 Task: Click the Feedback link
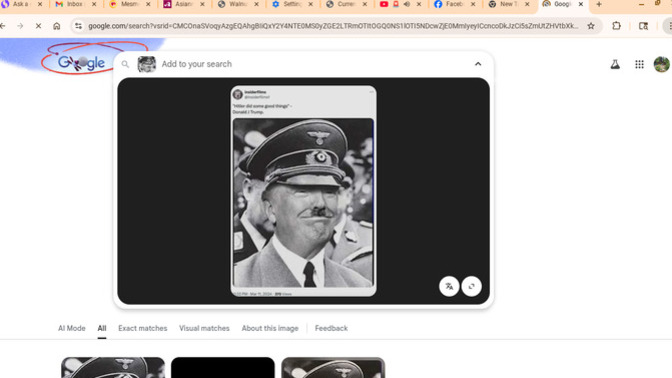(331, 328)
